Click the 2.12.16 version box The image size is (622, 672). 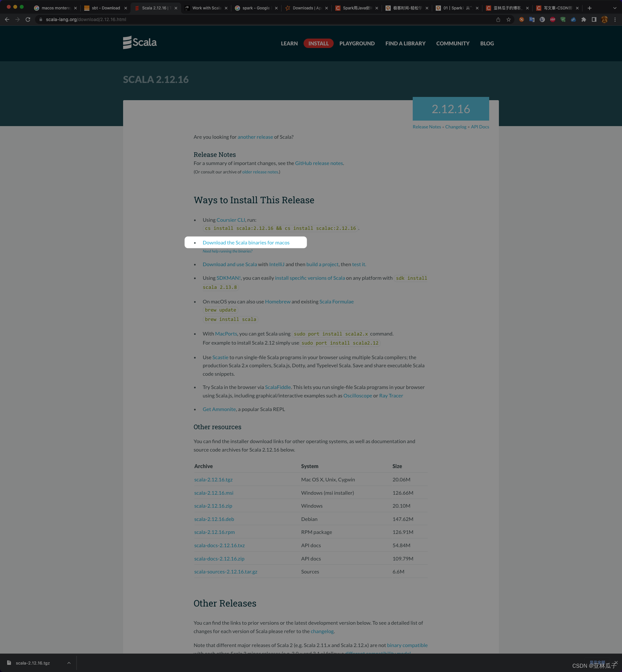pyautogui.click(x=451, y=109)
